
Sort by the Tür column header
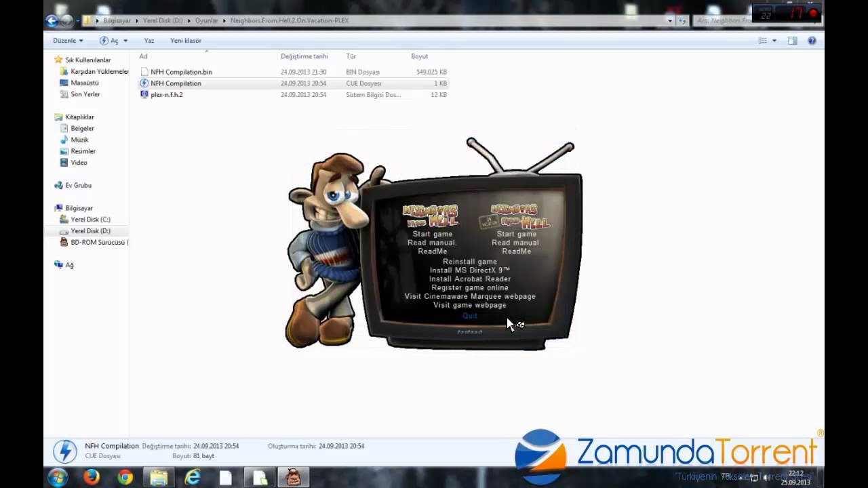[x=351, y=56]
